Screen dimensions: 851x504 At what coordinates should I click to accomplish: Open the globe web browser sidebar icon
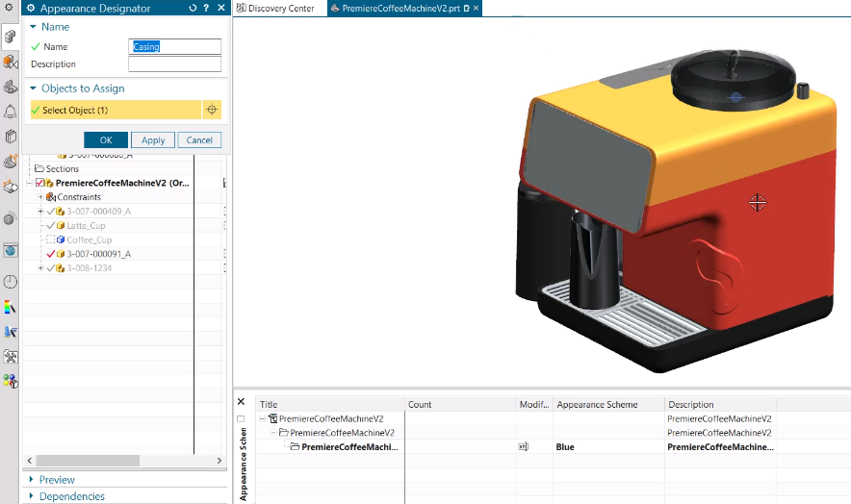click(11, 250)
